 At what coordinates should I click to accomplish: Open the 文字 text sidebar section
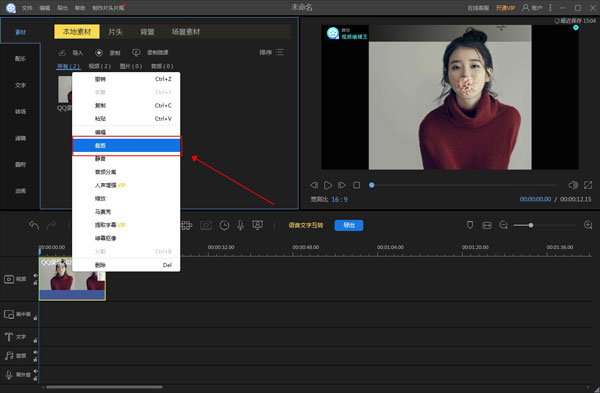(20, 85)
